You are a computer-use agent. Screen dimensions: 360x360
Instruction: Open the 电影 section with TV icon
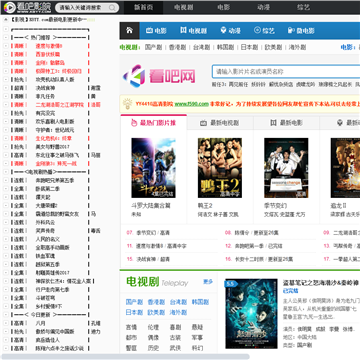point(156,31)
